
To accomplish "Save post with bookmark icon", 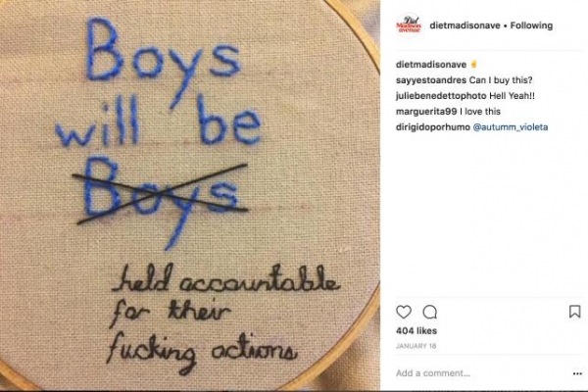I will (x=574, y=312).
